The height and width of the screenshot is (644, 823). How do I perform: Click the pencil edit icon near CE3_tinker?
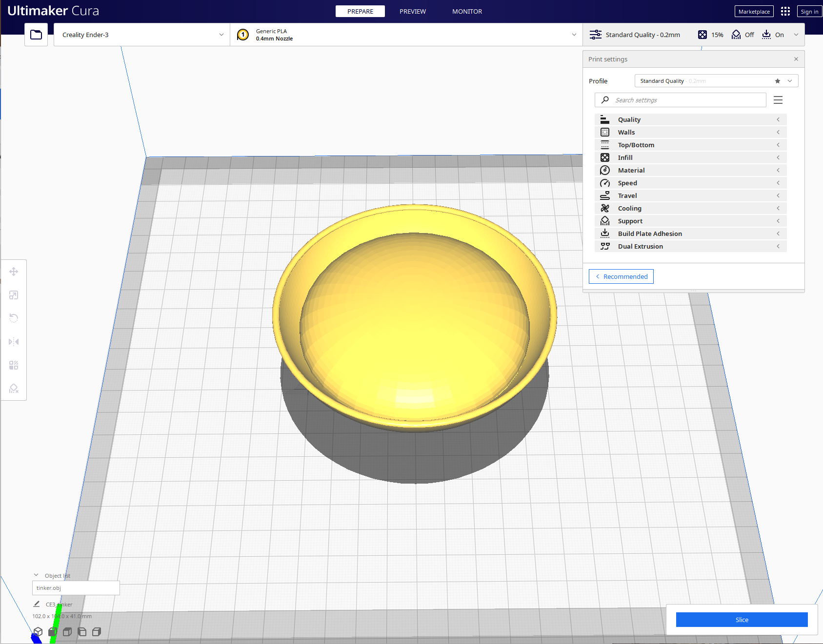click(x=37, y=604)
